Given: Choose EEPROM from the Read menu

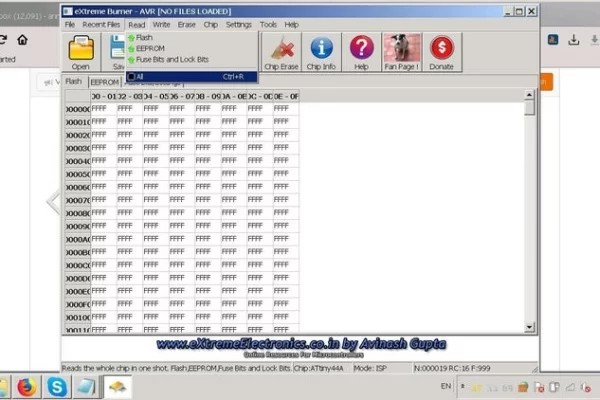Looking at the screenshot, I should click(x=192, y=49).
